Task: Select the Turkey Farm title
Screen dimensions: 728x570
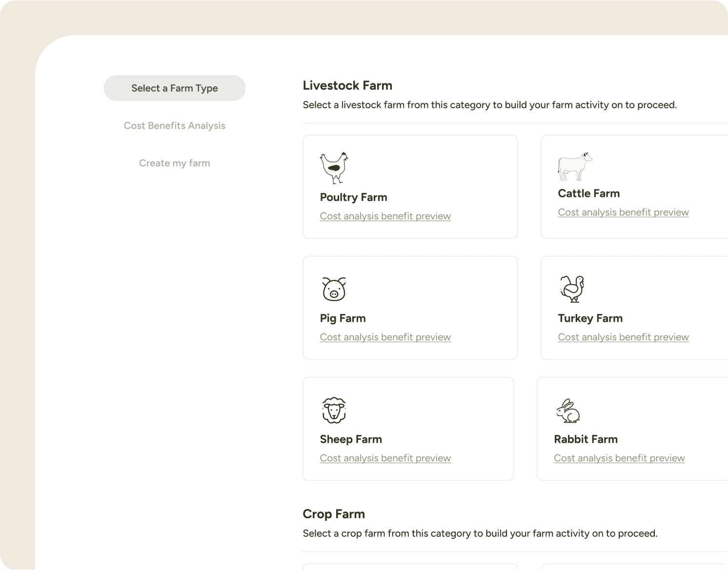Action: 590,318
